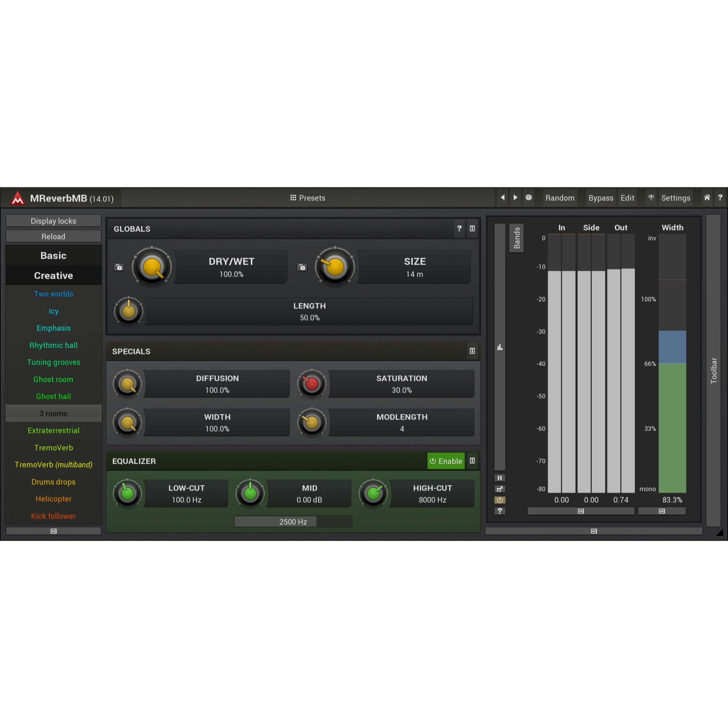Open Globals panel help icon
Image resolution: width=728 pixels, height=728 pixels.
coord(459,228)
